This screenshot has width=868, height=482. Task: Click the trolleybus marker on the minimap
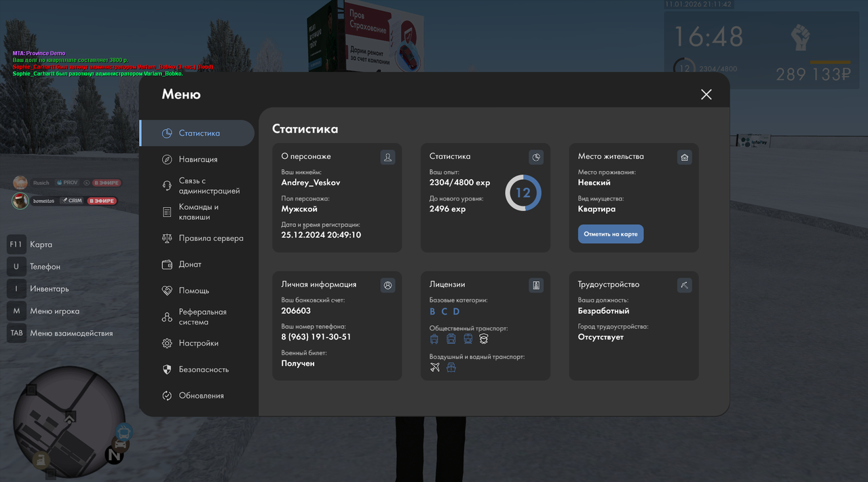point(124,431)
